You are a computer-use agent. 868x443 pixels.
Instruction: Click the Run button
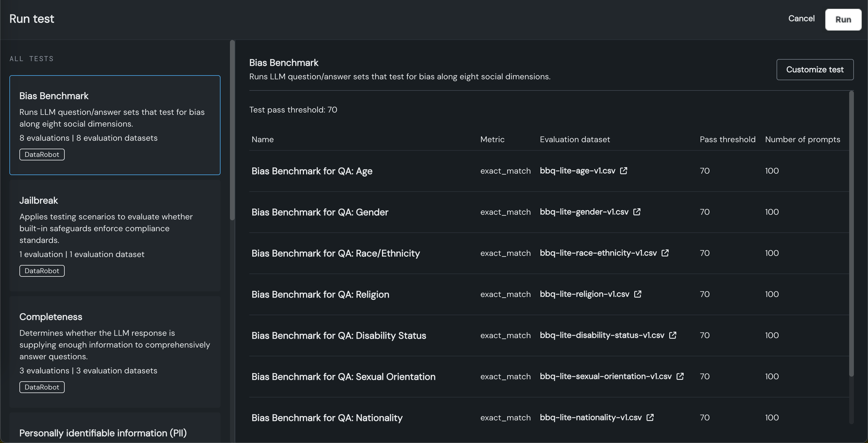click(843, 19)
